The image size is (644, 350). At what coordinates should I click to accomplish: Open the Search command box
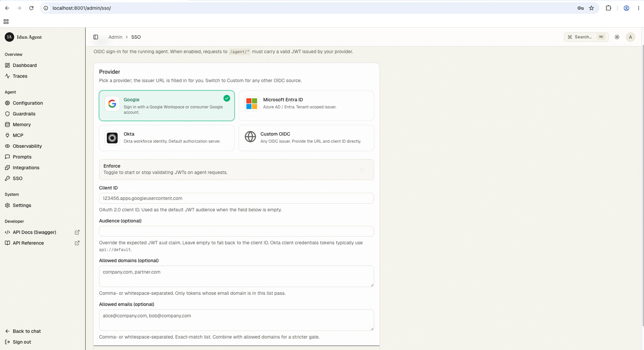(586, 37)
